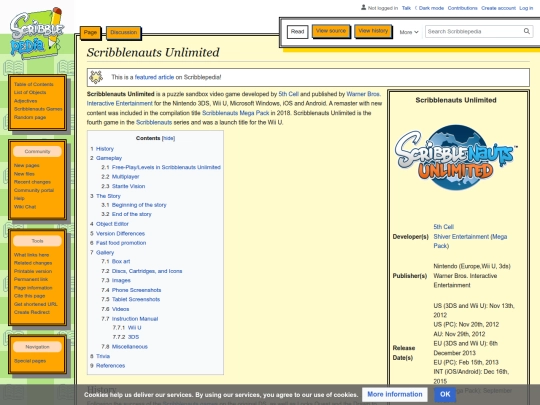Switch to the Discussion tab
The width and height of the screenshot is (540, 405).
(x=124, y=32)
